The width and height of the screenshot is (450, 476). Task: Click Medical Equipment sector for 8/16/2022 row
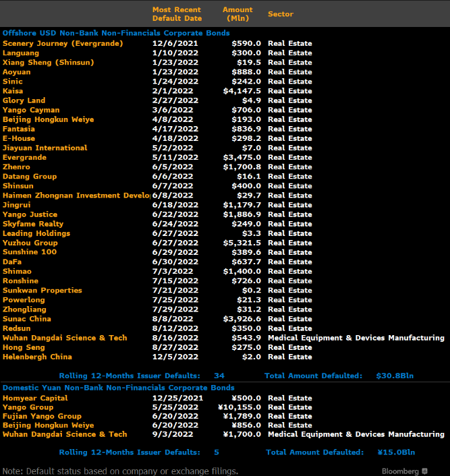[x=356, y=338]
